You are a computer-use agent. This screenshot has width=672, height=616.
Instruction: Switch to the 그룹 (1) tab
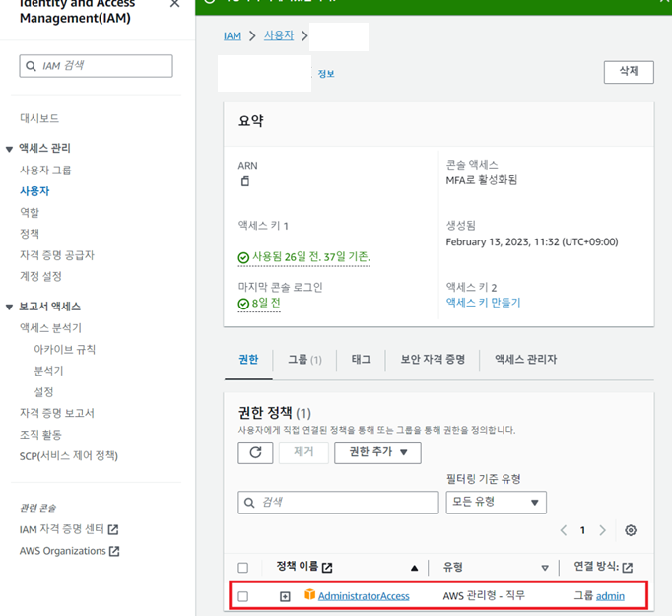304,359
